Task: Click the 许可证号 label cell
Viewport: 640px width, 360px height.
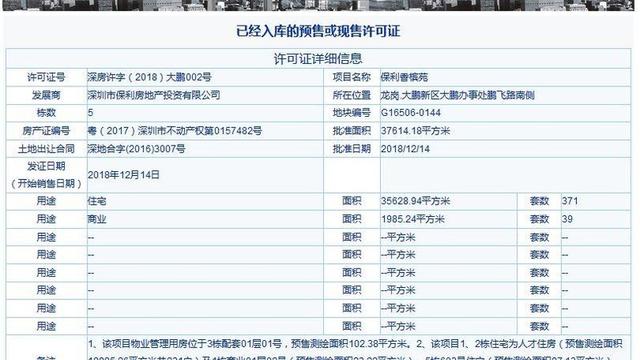Action: pos(46,77)
